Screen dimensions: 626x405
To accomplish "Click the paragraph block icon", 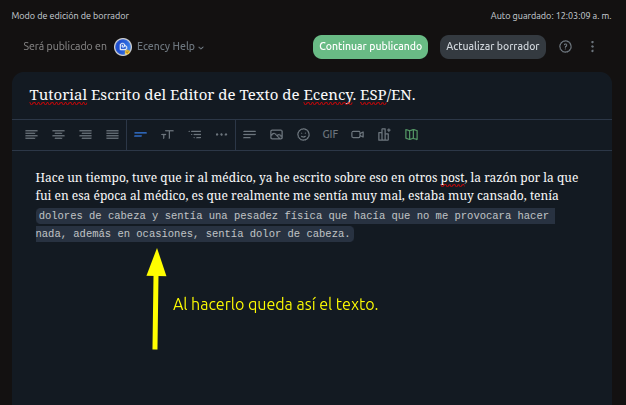I will click(250, 135).
